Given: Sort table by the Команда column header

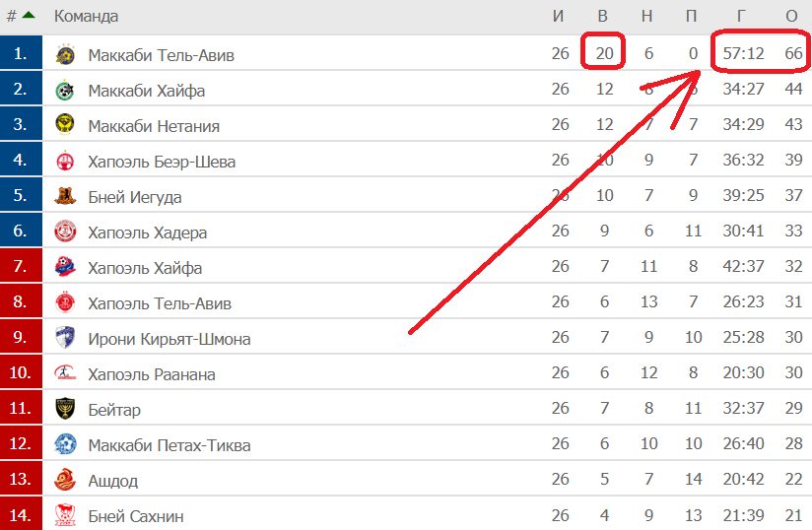Looking at the screenshot, I should click(86, 16).
